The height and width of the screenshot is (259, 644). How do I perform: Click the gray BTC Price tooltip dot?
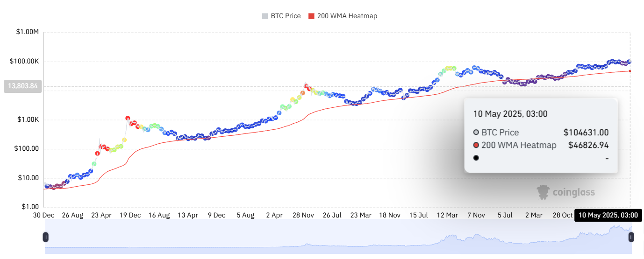[x=476, y=133]
